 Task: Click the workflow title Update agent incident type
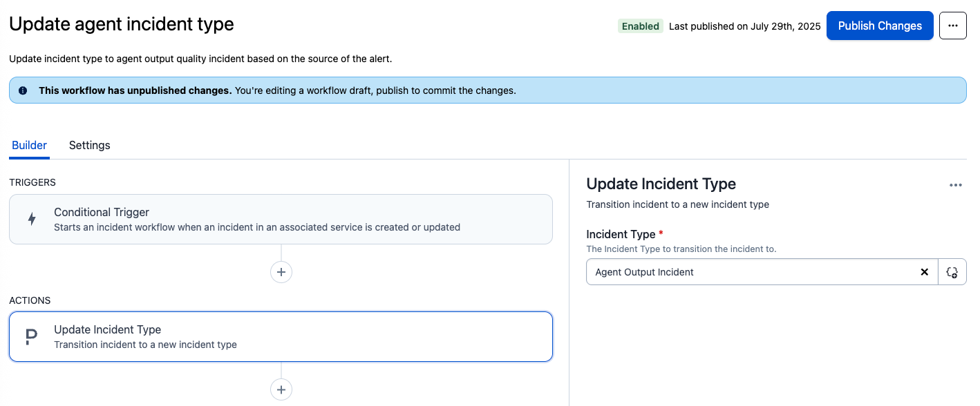[121, 24]
